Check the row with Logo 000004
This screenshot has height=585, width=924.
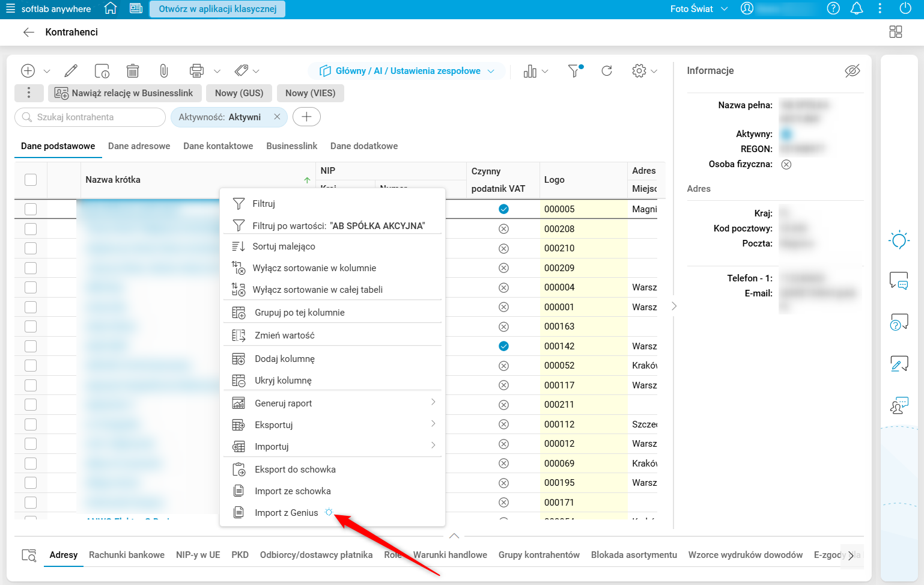pos(31,287)
